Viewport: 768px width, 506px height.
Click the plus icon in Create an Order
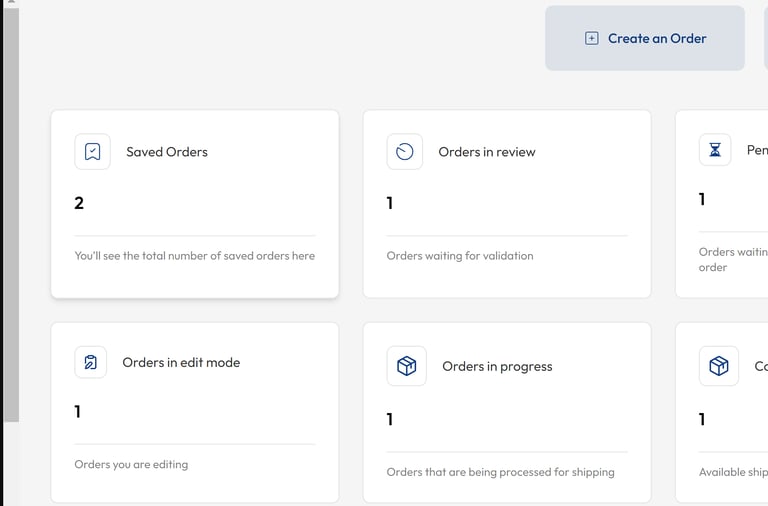(x=591, y=38)
